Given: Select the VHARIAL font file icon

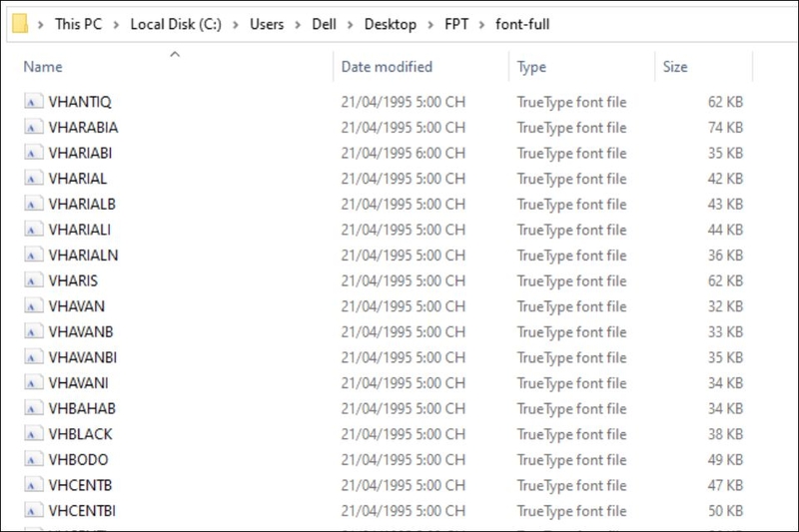Looking at the screenshot, I should pos(33,179).
